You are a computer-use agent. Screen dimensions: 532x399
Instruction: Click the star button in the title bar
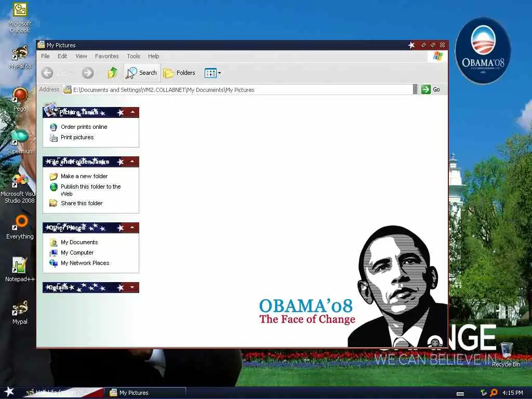(411, 45)
